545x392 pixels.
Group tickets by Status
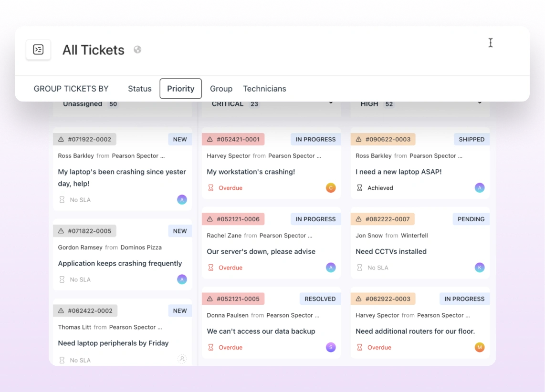point(139,89)
